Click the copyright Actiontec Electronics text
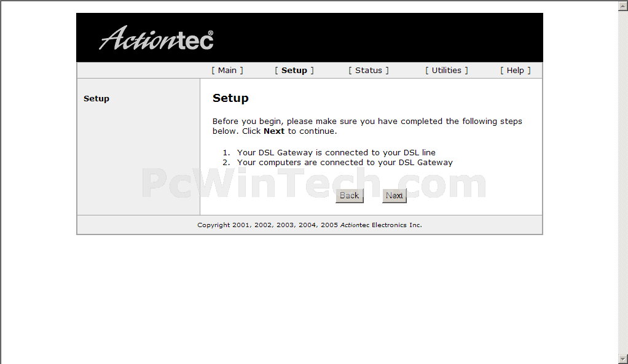The height and width of the screenshot is (364, 628). [x=310, y=225]
